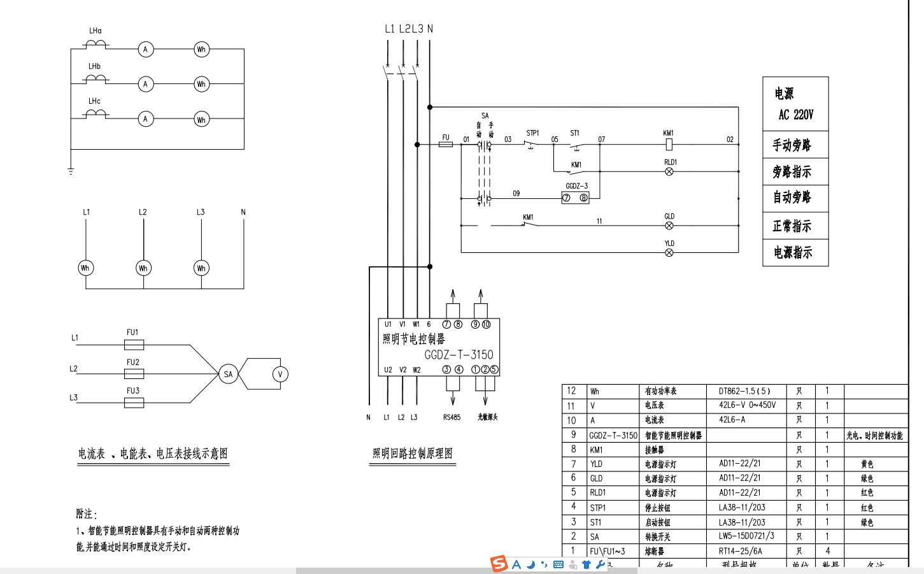
Task: Click the Sogou input method logo
Action: [499, 564]
